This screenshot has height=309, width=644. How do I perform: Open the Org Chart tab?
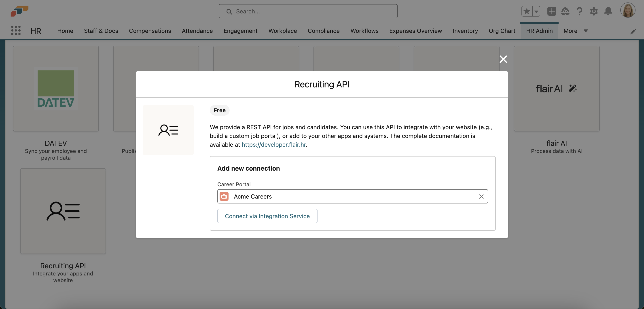tap(502, 31)
